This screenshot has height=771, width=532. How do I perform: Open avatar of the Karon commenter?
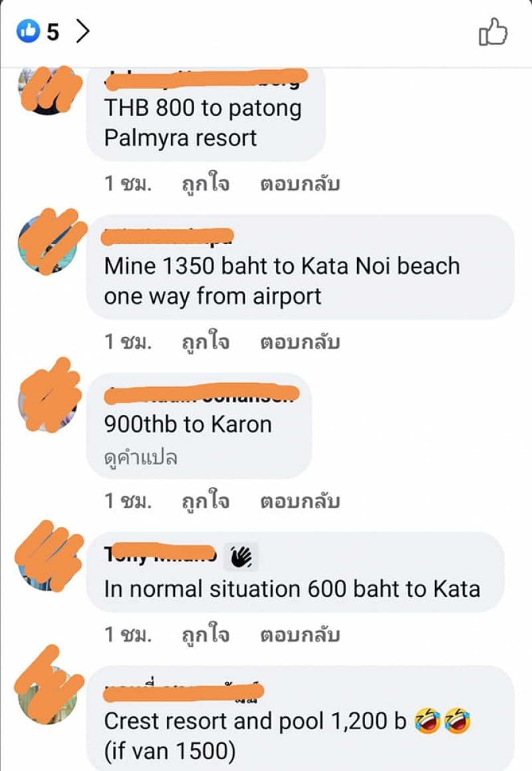[48, 402]
